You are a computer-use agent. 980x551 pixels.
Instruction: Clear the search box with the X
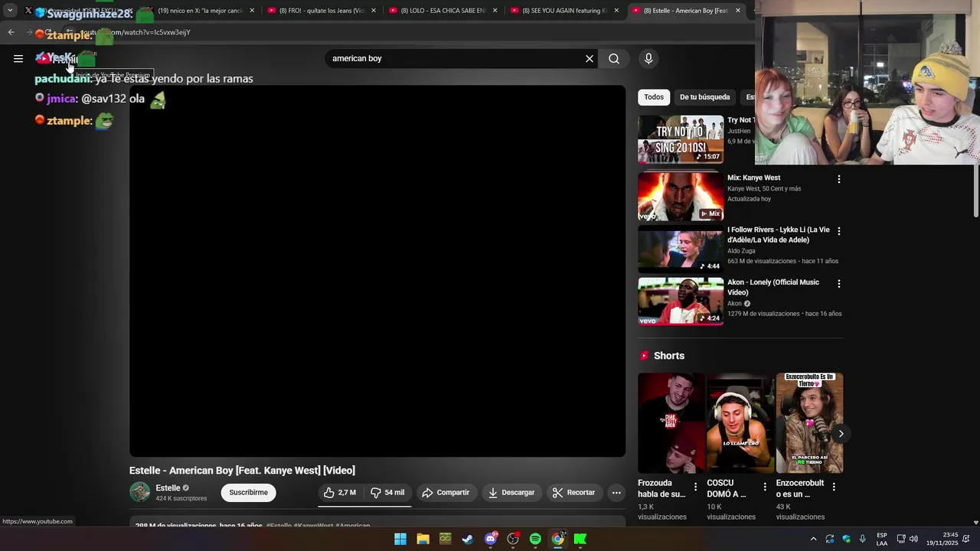pos(590,59)
